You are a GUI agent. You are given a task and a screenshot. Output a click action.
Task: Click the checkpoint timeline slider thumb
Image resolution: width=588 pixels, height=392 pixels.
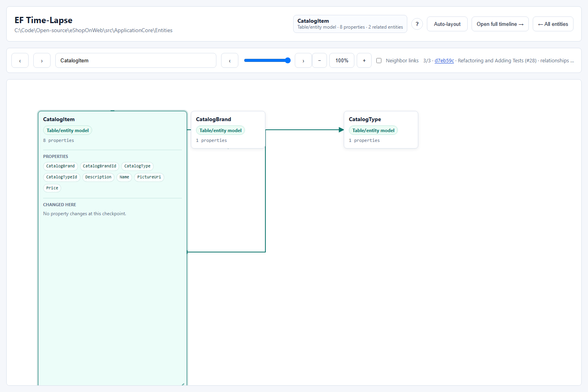click(x=288, y=60)
